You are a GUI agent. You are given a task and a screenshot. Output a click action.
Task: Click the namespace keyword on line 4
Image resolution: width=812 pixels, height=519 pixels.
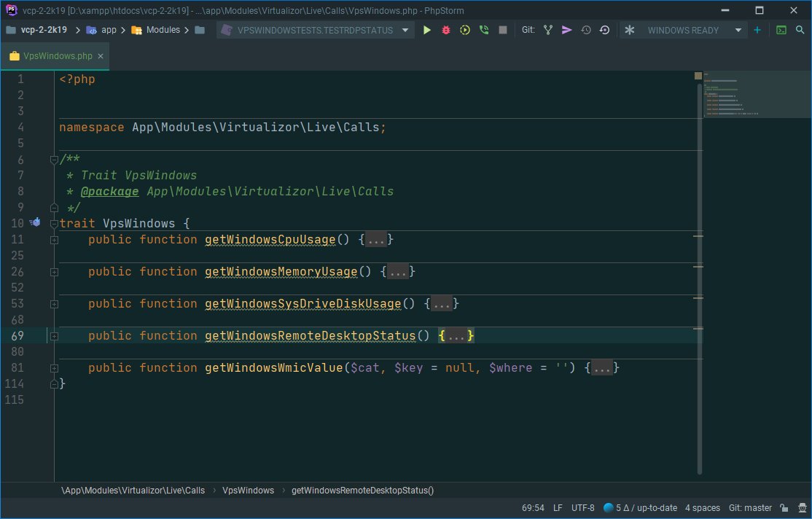[x=92, y=128]
